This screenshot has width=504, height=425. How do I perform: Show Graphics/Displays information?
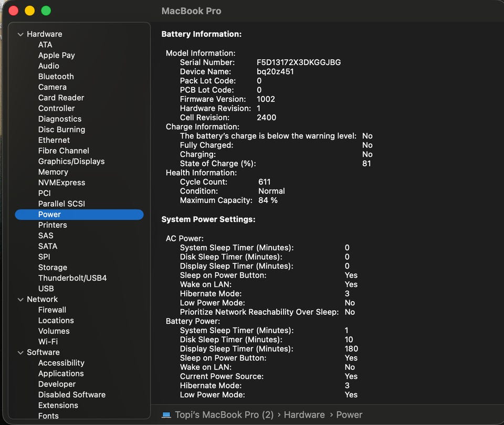[x=71, y=161]
